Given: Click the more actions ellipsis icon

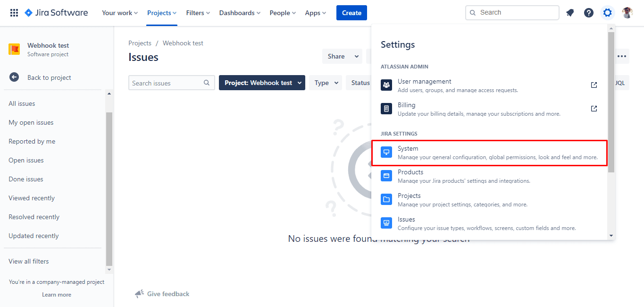Looking at the screenshot, I should pyautogui.click(x=622, y=56).
